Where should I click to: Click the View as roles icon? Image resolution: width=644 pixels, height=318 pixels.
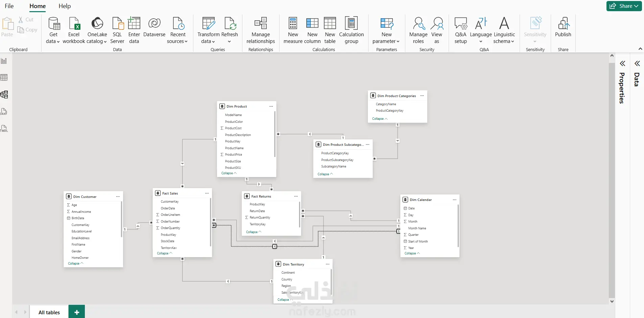click(x=437, y=23)
